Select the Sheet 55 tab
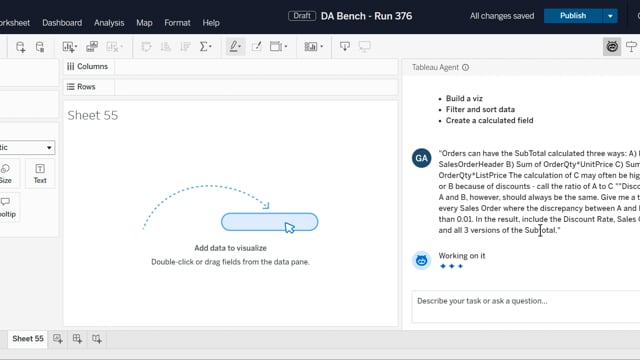The width and height of the screenshot is (640, 360). (28, 338)
